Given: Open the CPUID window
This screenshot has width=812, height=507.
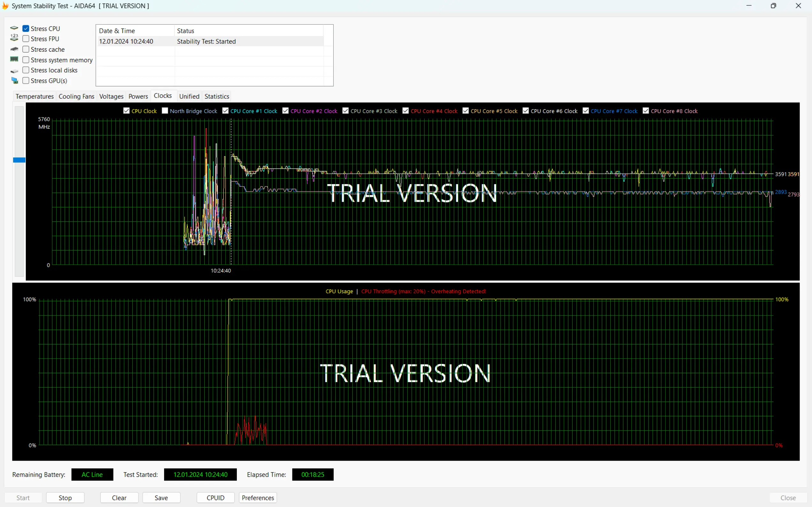Looking at the screenshot, I should pos(215,498).
